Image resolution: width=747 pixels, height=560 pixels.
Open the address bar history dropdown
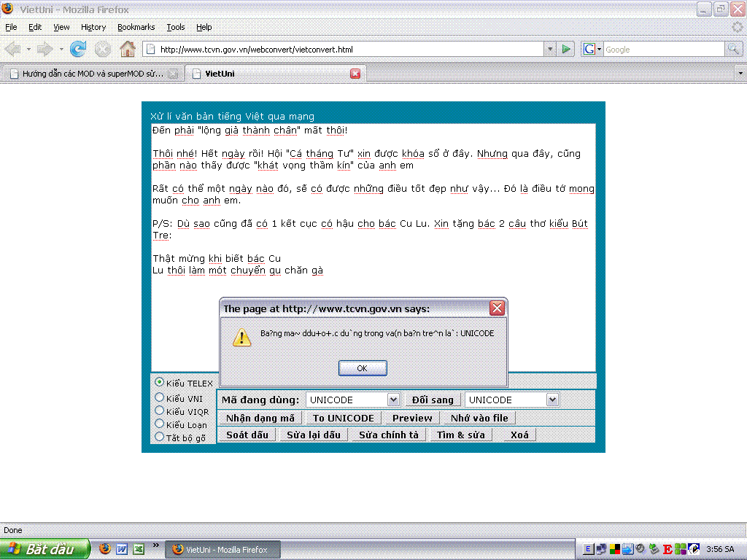pos(550,49)
